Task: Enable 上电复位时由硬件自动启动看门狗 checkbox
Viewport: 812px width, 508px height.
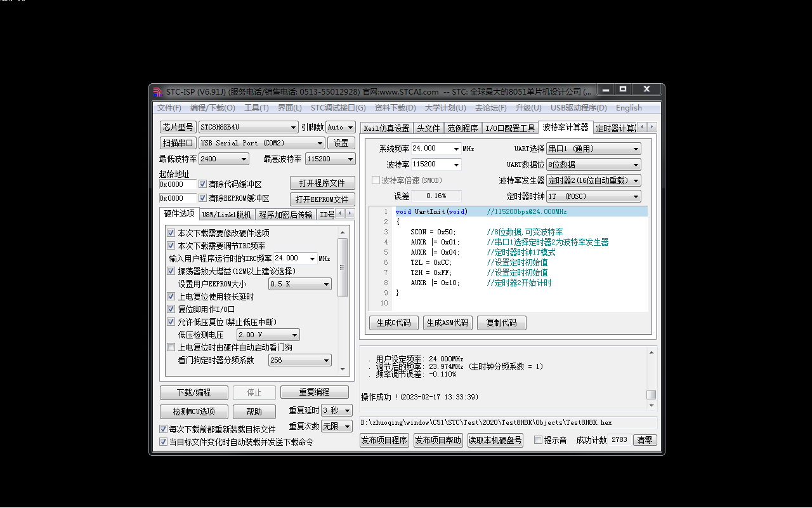Action: (171, 347)
